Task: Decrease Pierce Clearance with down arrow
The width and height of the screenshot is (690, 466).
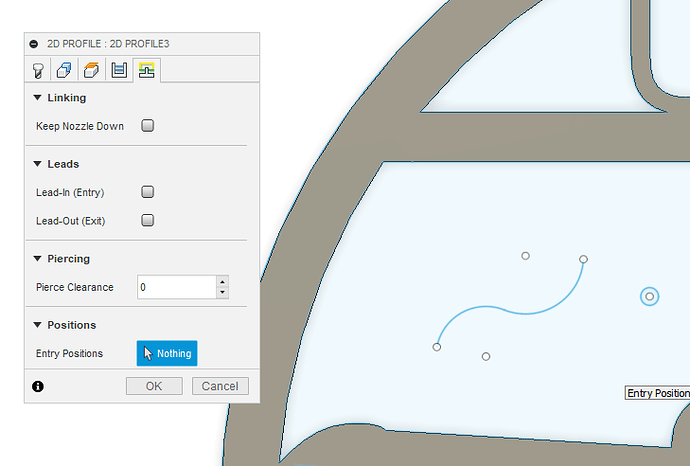Action: [222, 293]
